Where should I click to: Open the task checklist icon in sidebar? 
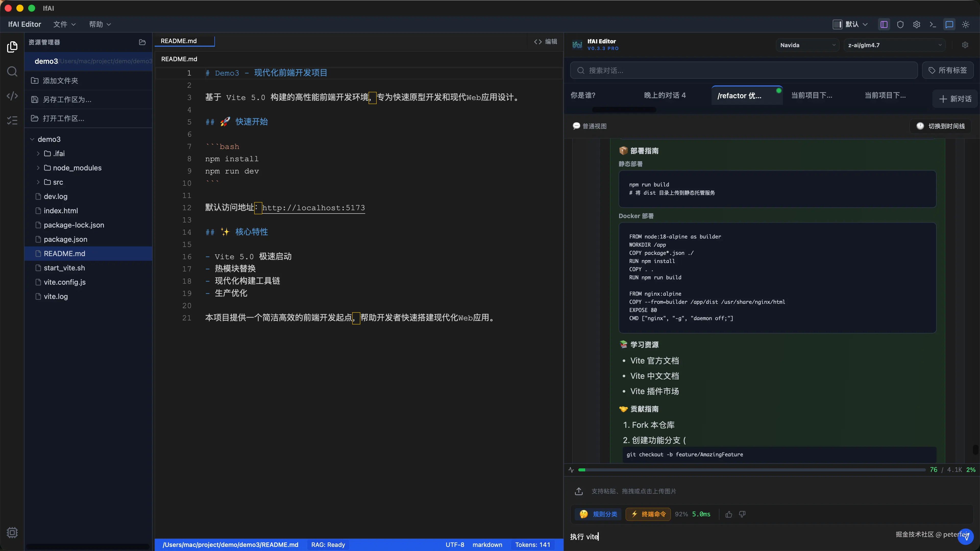pyautogui.click(x=12, y=121)
